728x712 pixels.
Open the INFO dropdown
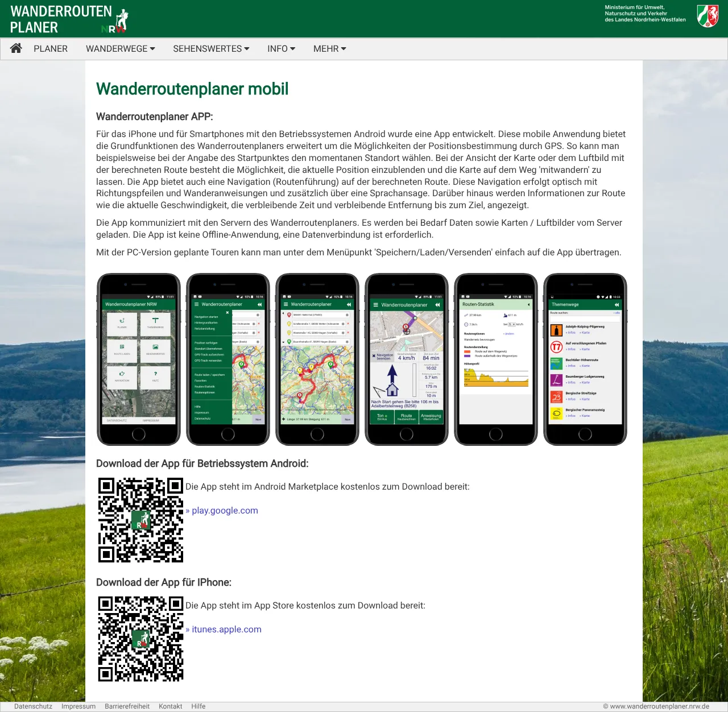[280, 49]
